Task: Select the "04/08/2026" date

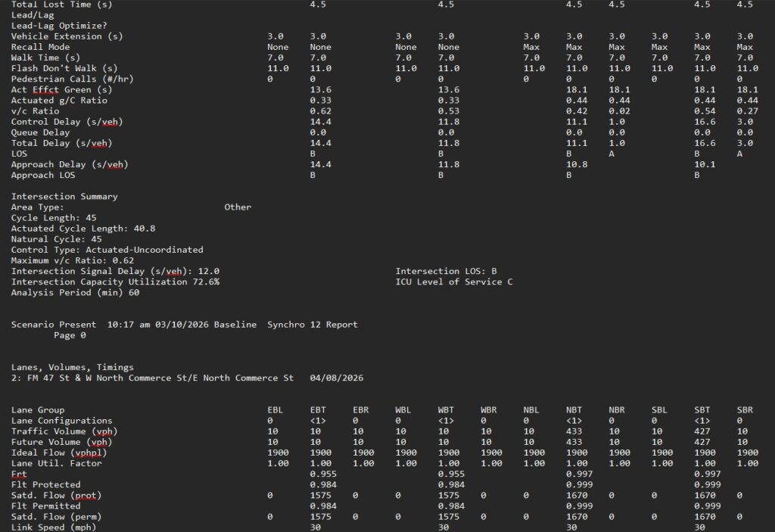Action: click(337, 378)
